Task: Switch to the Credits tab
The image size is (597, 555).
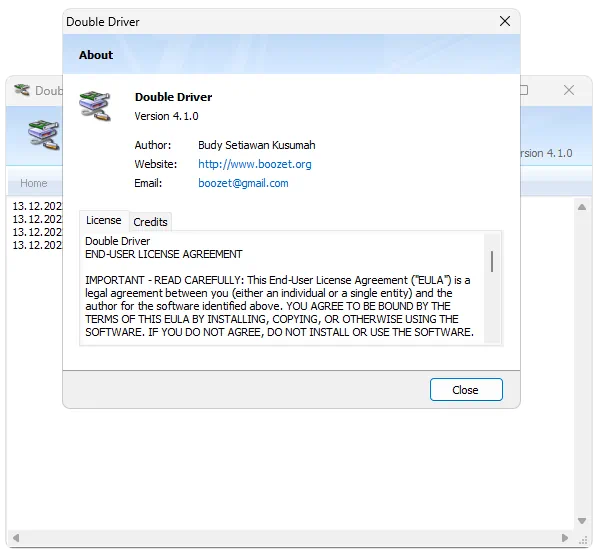Action: [x=150, y=222]
